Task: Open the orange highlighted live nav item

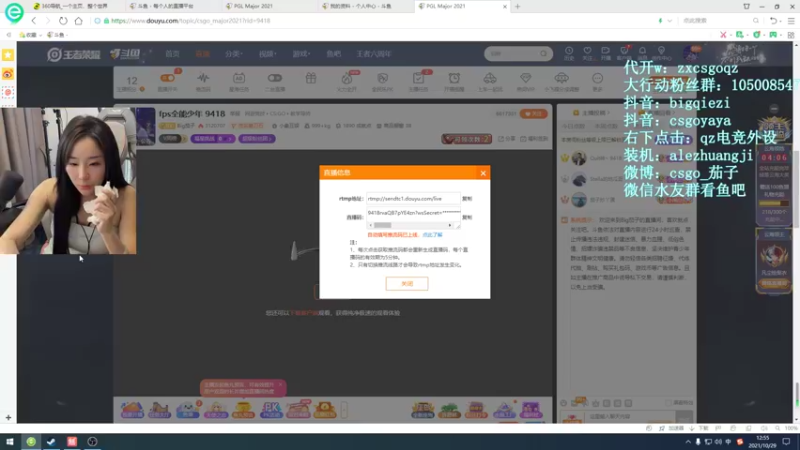Action: pyautogui.click(x=203, y=54)
